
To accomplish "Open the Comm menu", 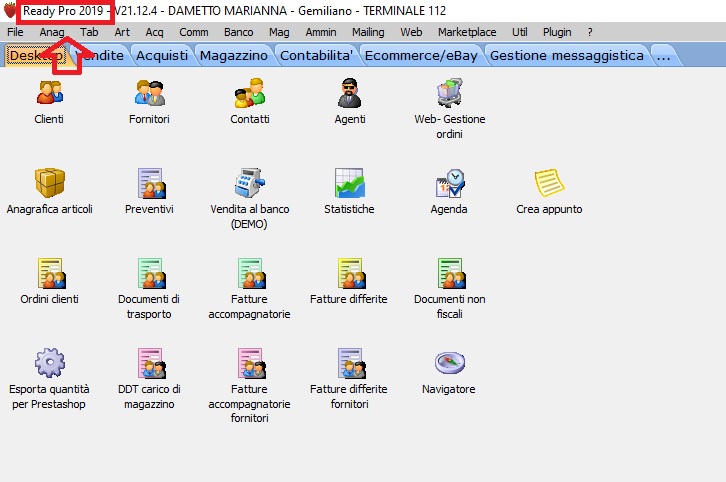I will [x=194, y=32].
